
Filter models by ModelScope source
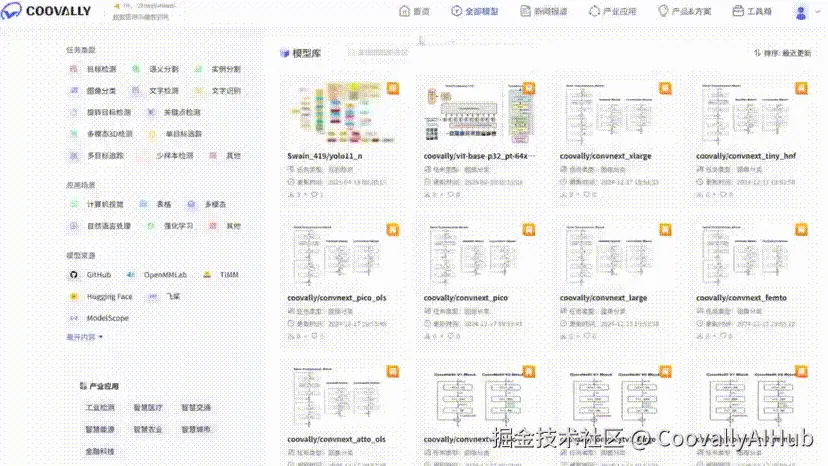click(x=99, y=319)
